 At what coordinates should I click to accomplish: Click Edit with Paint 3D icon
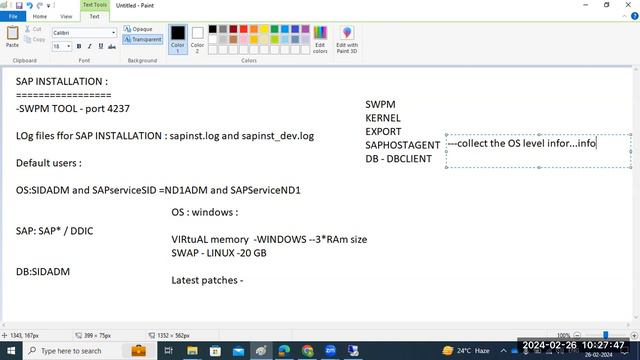click(x=347, y=39)
